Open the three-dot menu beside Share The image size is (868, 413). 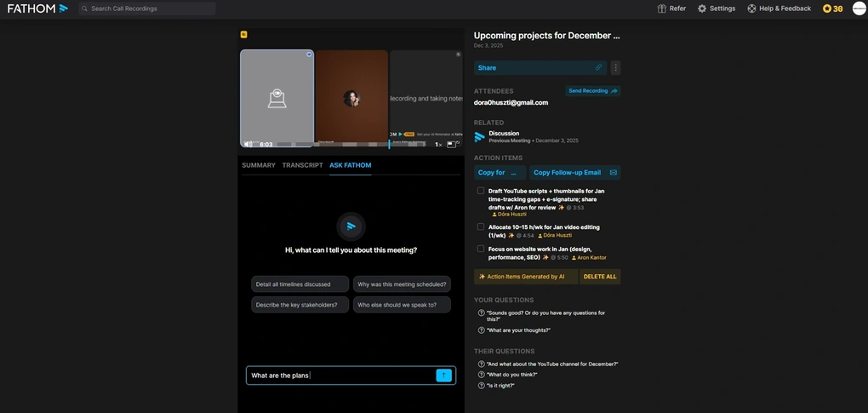(x=615, y=68)
